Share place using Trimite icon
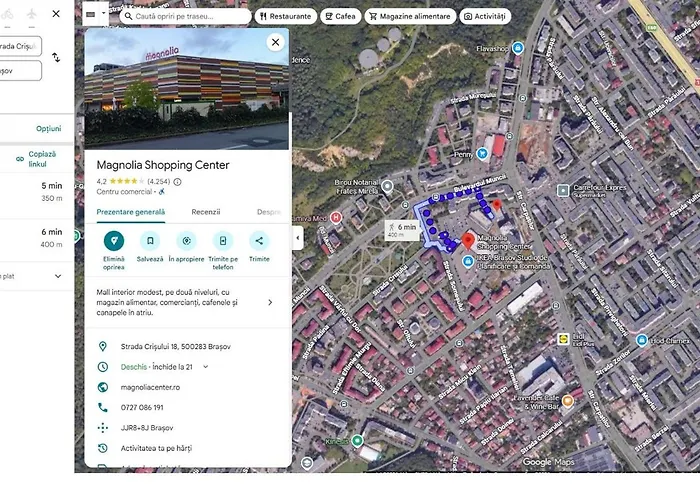The width and height of the screenshot is (700, 500). [x=259, y=241]
